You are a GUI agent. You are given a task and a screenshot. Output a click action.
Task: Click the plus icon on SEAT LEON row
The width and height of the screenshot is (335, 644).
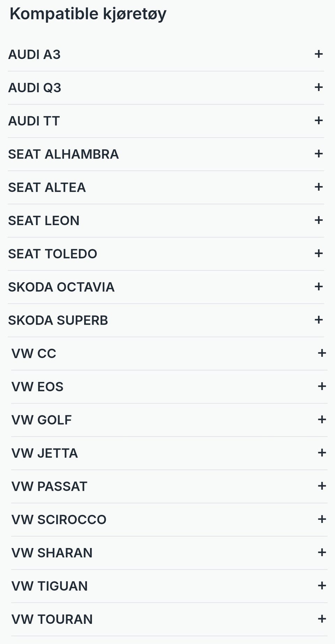(x=318, y=220)
